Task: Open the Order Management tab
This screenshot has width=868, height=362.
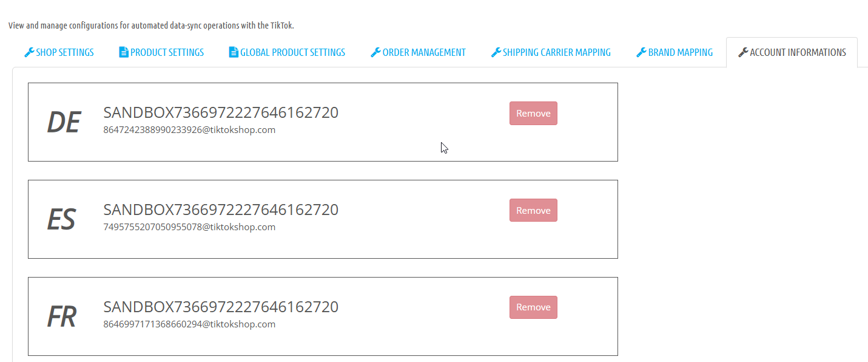Action: (x=419, y=52)
